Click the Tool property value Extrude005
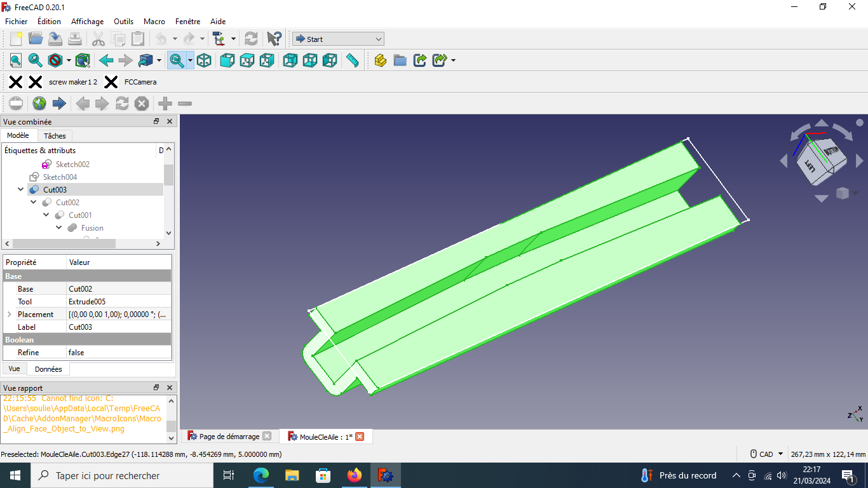This screenshot has width=868, height=488. click(x=119, y=301)
